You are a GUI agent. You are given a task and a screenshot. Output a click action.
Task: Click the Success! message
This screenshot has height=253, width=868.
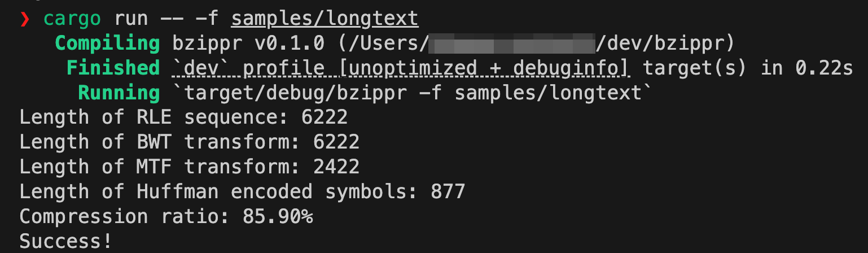coord(66,242)
